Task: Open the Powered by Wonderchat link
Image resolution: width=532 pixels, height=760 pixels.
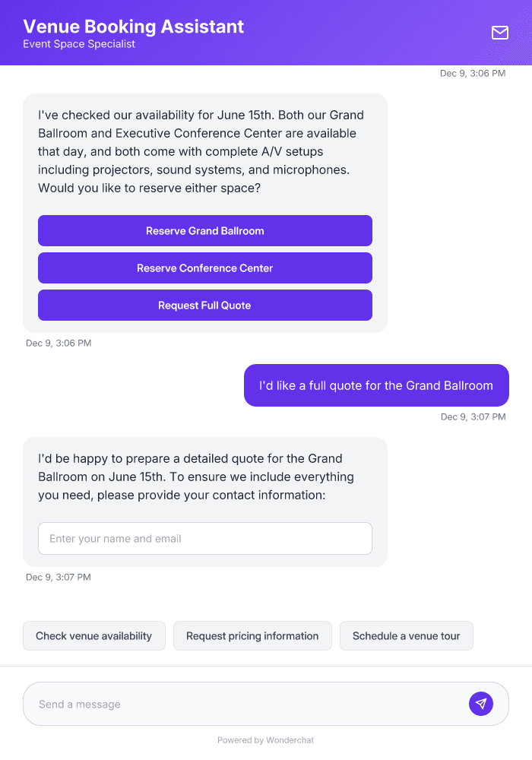Action: 265,739
